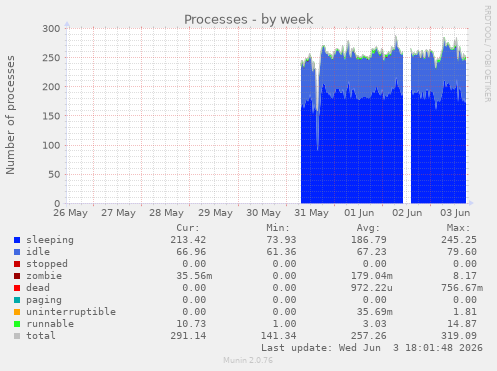The height and width of the screenshot is (371, 497).
Task: Click the '27 May' x-axis label
Action: [118, 213]
